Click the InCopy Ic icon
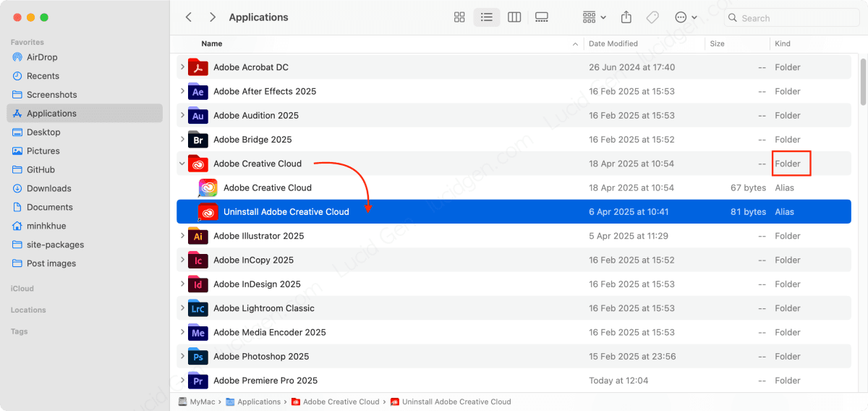 [197, 260]
